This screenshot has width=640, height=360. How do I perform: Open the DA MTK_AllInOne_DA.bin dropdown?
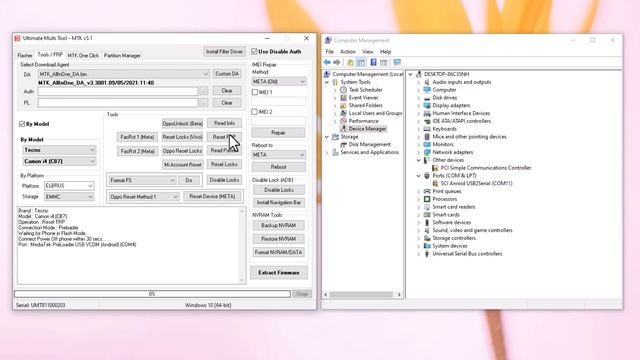coord(124,74)
